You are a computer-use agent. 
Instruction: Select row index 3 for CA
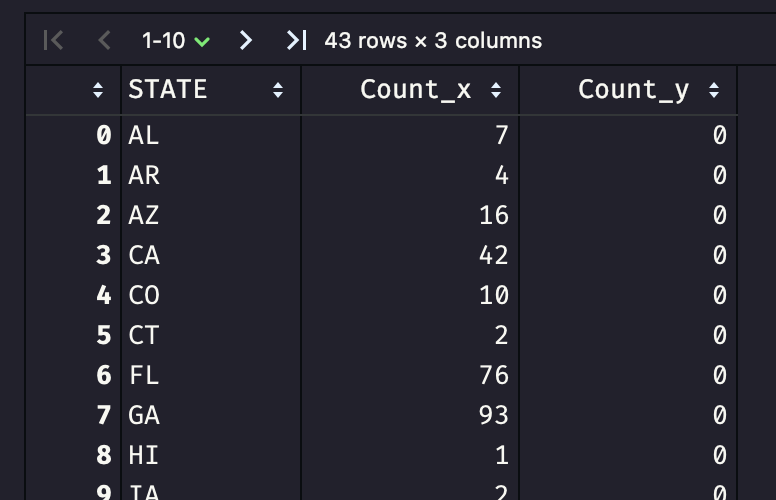pos(103,255)
